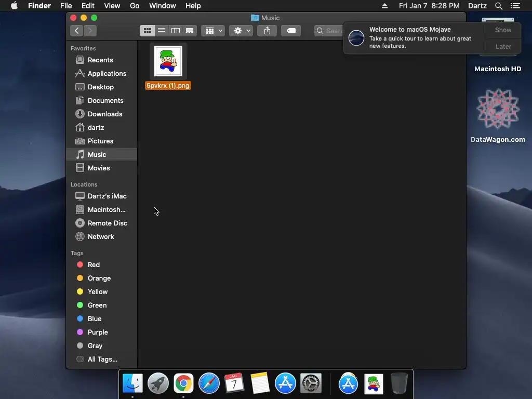Click the date and time in menu bar
Image resolution: width=532 pixels, height=399 pixels.
tap(429, 6)
